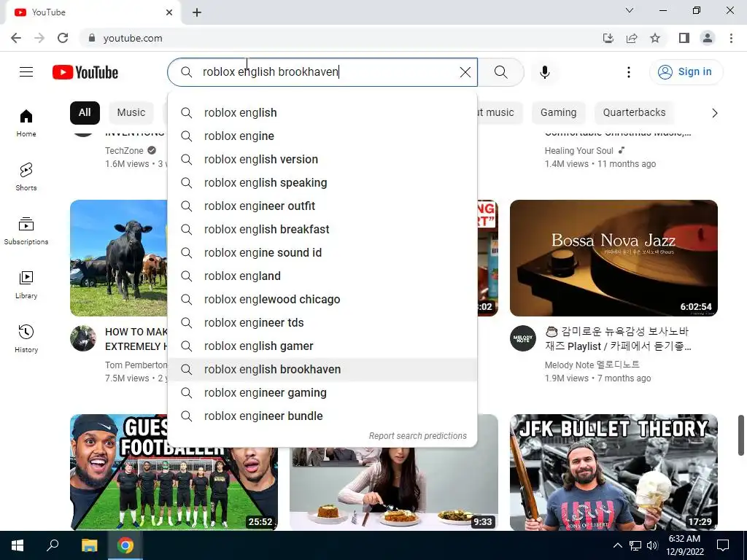Open Library in the sidebar
The width and height of the screenshot is (747, 560).
[x=26, y=284]
